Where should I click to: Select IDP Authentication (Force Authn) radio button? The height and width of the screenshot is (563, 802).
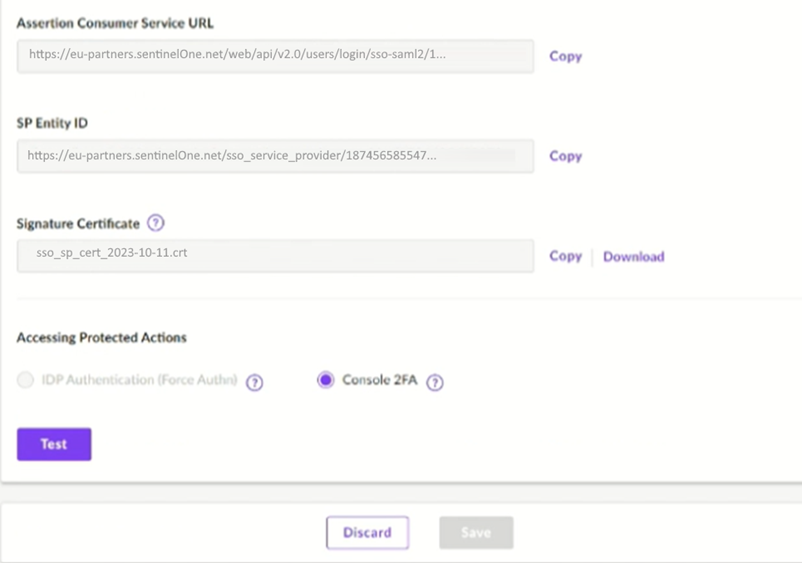tap(25, 380)
